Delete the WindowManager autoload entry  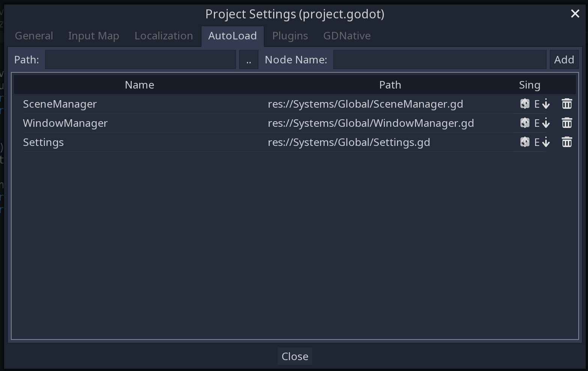point(567,123)
